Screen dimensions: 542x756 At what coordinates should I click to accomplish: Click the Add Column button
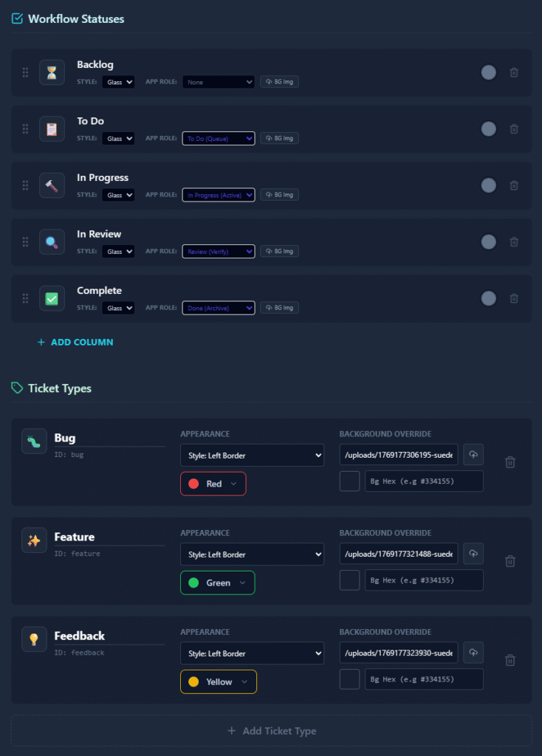click(x=75, y=343)
